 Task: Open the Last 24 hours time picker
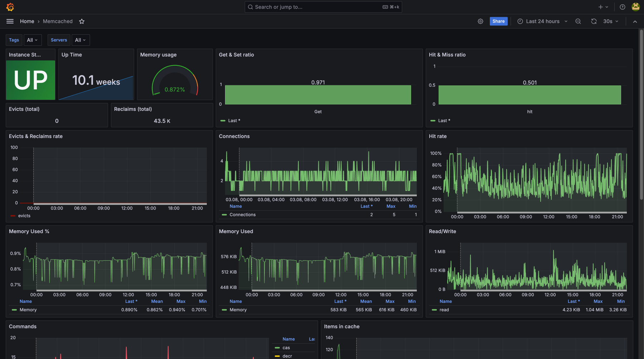542,21
